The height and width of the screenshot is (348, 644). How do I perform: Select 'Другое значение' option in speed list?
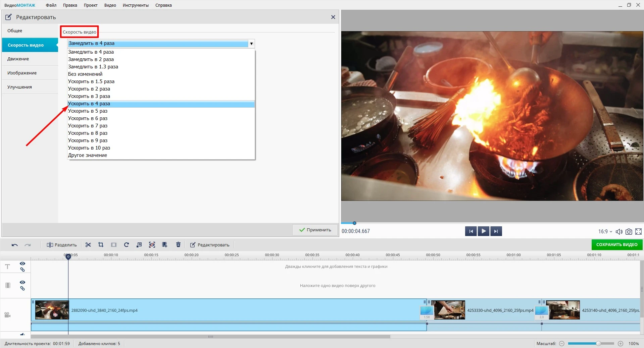[x=88, y=155]
